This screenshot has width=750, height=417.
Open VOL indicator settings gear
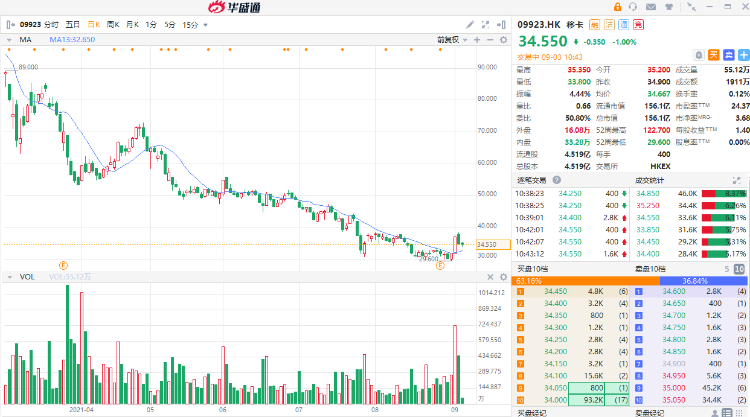click(x=504, y=277)
